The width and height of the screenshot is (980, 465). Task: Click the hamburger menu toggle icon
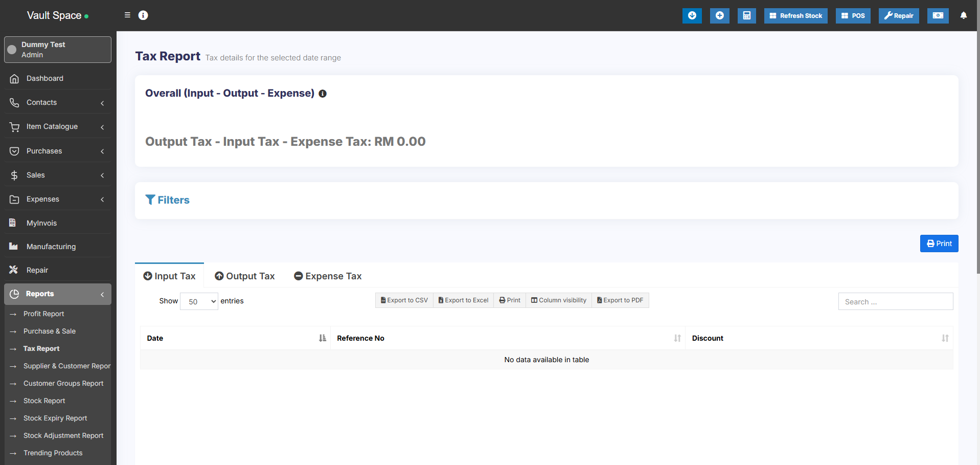(127, 15)
